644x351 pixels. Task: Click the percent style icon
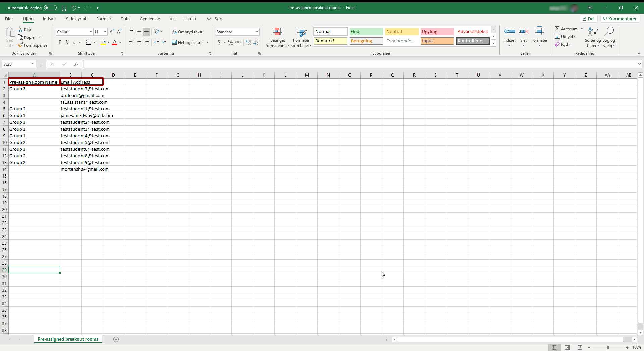[231, 42]
